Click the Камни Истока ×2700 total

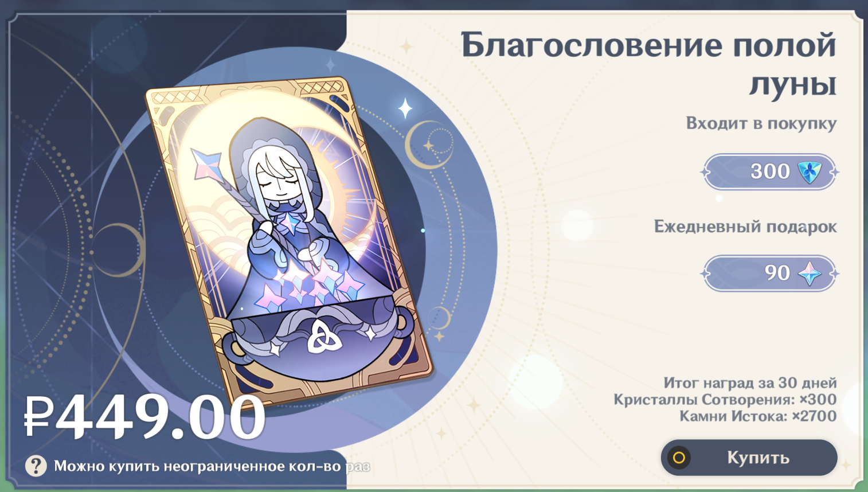[758, 416]
